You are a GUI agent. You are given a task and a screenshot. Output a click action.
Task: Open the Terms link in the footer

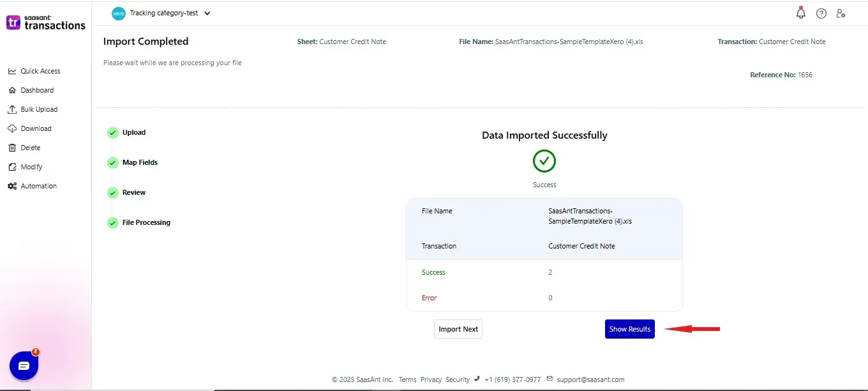407,379
